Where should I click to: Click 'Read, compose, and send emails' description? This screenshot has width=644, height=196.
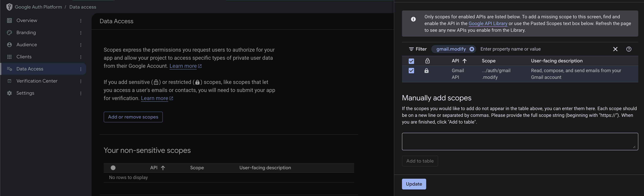coord(576,74)
